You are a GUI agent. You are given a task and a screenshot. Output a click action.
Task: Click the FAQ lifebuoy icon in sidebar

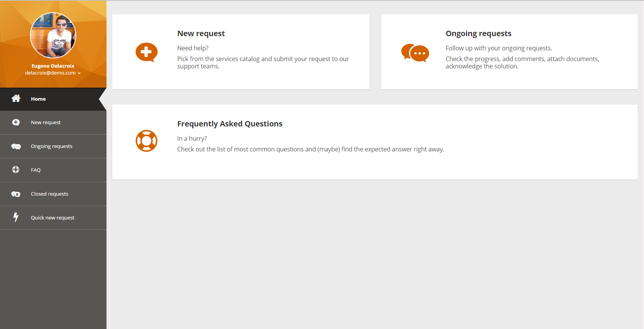(x=16, y=169)
